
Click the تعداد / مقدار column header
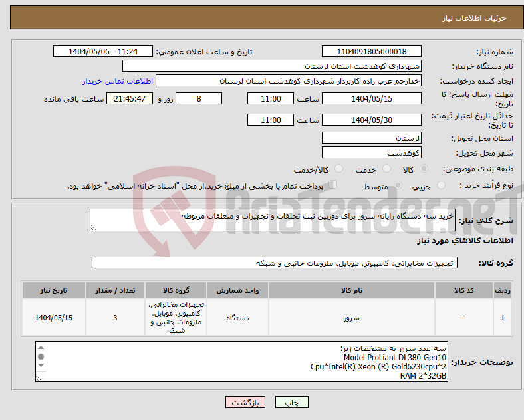(x=115, y=290)
